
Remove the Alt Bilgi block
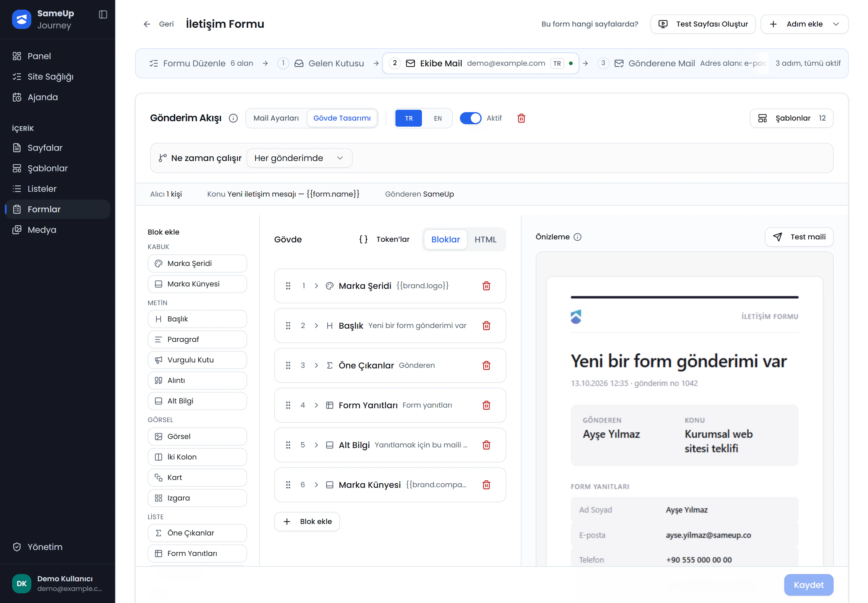pyautogui.click(x=486, y=445)
